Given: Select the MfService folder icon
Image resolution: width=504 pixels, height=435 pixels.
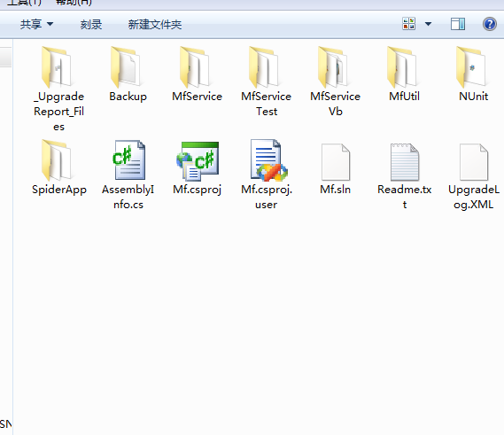Looking at the screenshot, I should [195, 67].
